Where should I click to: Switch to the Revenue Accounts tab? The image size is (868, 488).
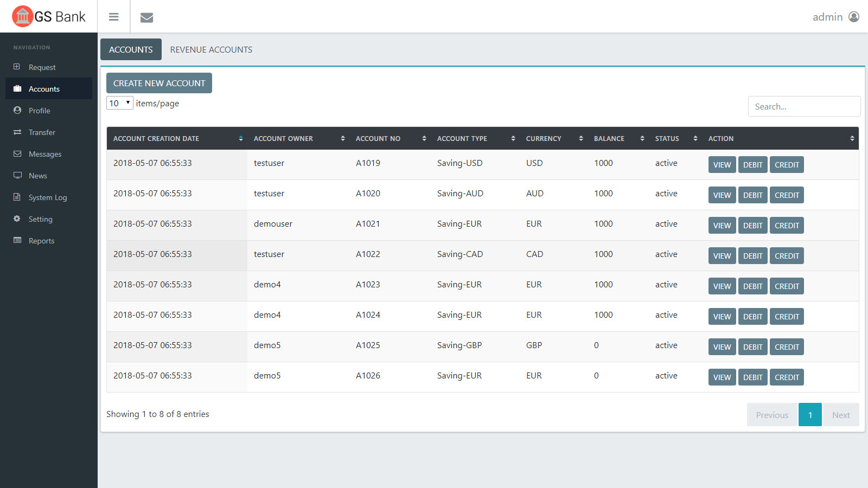click(x=211, y=50)
